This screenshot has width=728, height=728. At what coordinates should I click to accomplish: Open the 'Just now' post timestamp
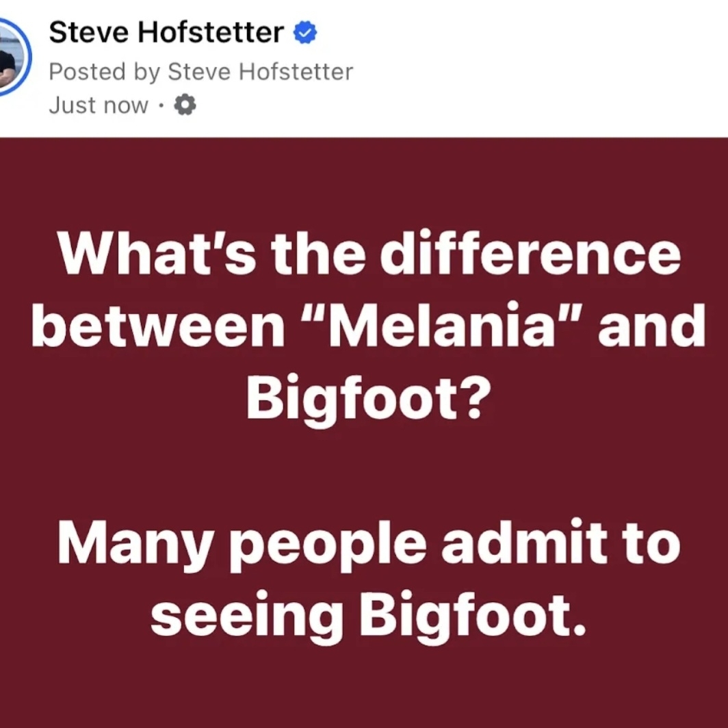point(99,105)
